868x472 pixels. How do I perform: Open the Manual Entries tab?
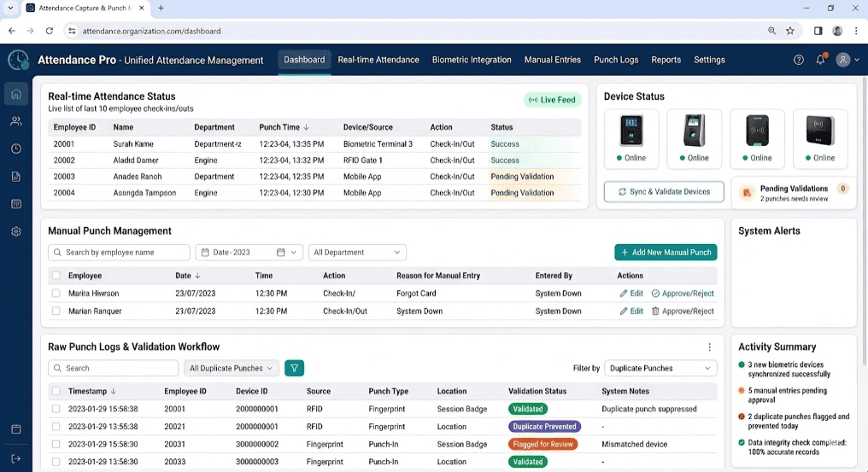tap(553, 60)
